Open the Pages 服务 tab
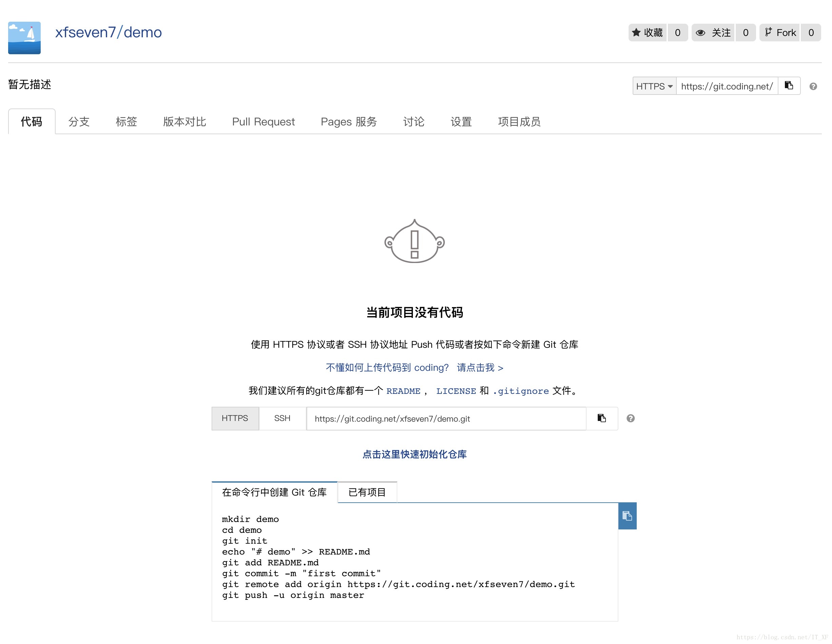 click(349, 121)
